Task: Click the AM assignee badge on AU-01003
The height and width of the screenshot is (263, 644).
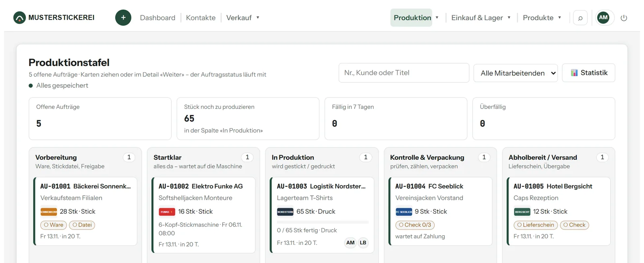Action: (351, 242)
